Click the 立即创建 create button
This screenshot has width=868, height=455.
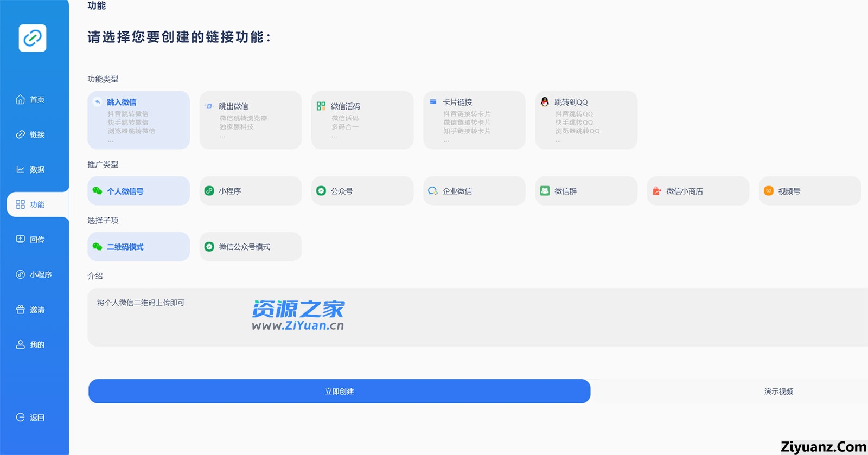coord(340,391)
